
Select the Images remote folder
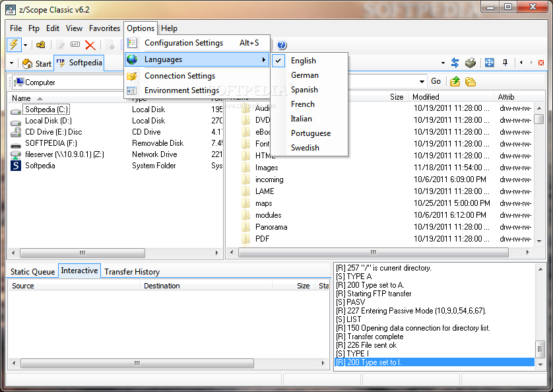pos(267,168)
